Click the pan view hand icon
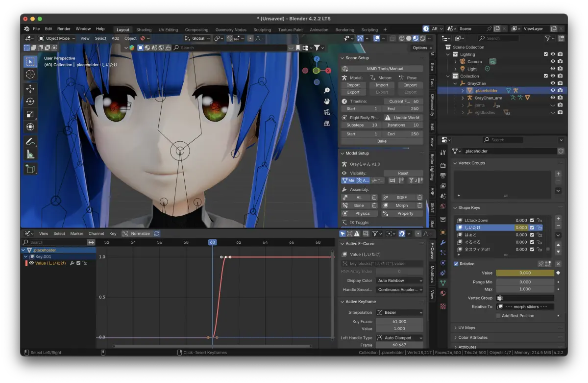 327,102
